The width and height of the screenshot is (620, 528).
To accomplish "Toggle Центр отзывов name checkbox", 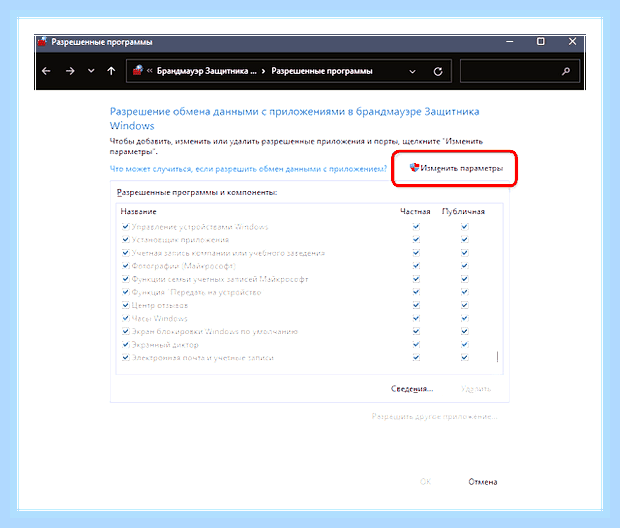I will [x=126, y=305].
